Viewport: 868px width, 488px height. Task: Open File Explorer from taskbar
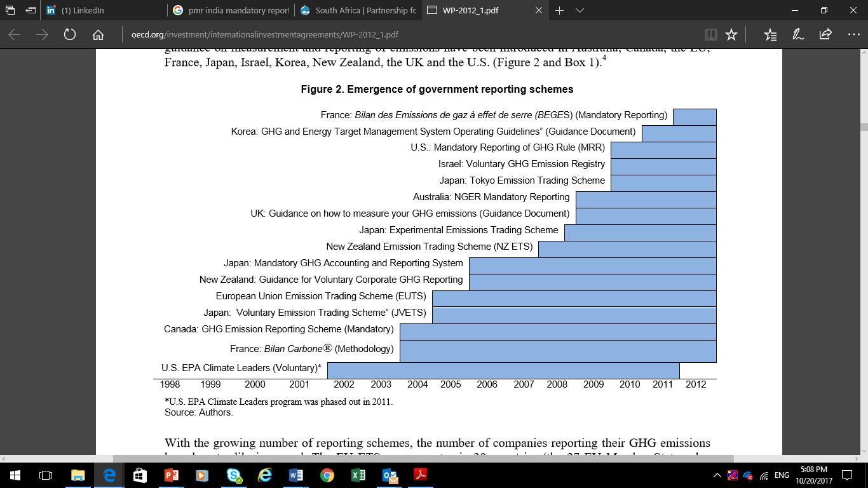click(78, 475)
